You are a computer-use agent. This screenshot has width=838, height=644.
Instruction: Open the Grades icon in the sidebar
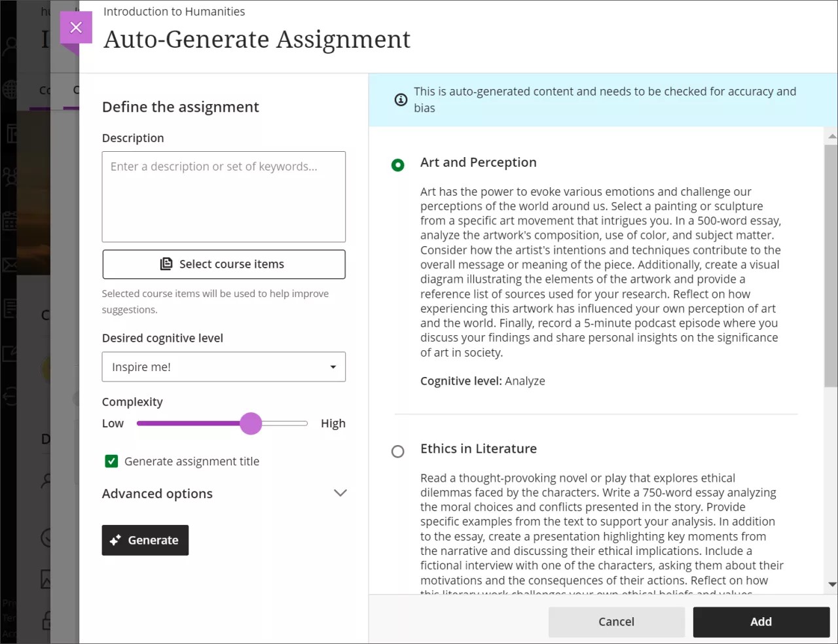click(10, 308)
